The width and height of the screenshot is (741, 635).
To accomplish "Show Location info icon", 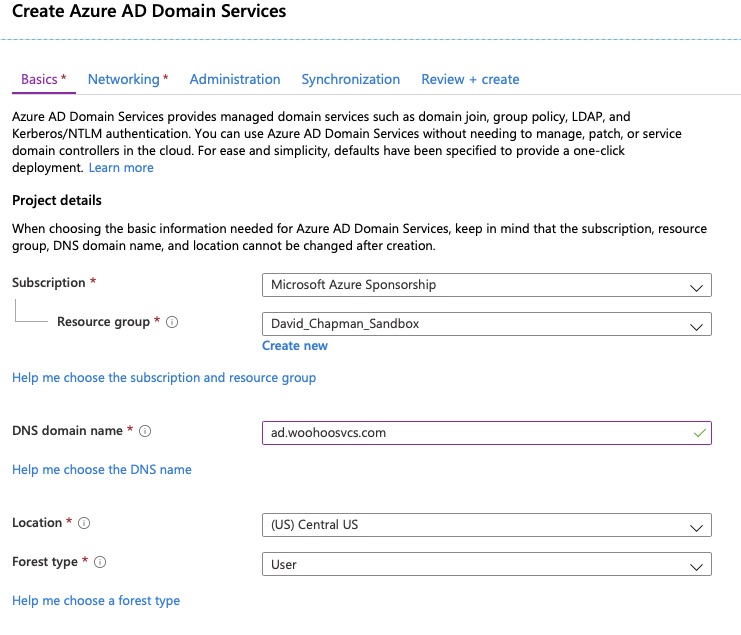I will tap(84, 523).
